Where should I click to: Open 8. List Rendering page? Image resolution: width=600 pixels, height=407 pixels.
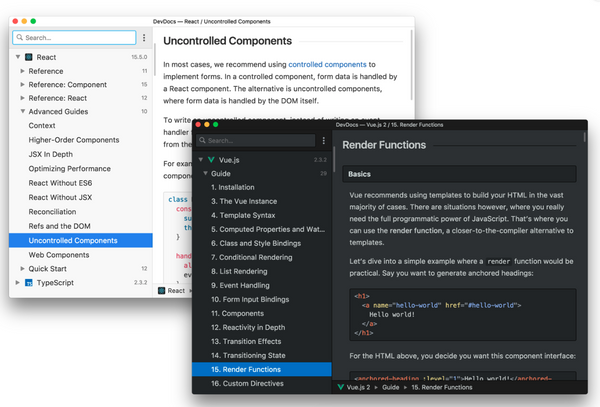click(x=262, y=271)
